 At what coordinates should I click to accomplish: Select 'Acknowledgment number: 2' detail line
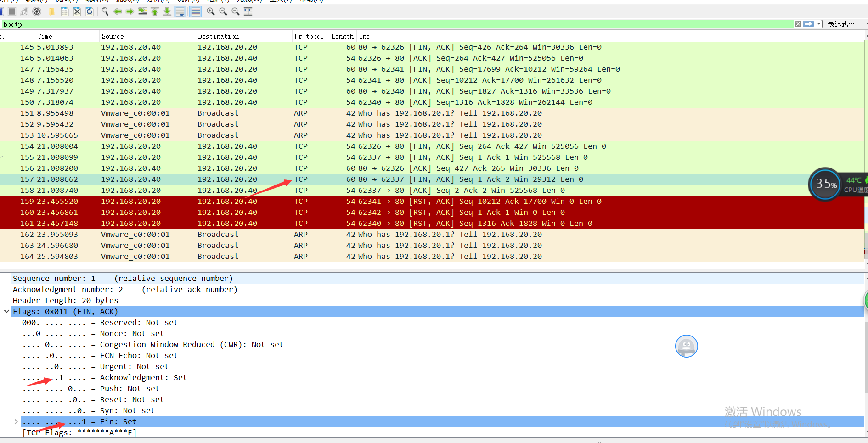(438, 289)
